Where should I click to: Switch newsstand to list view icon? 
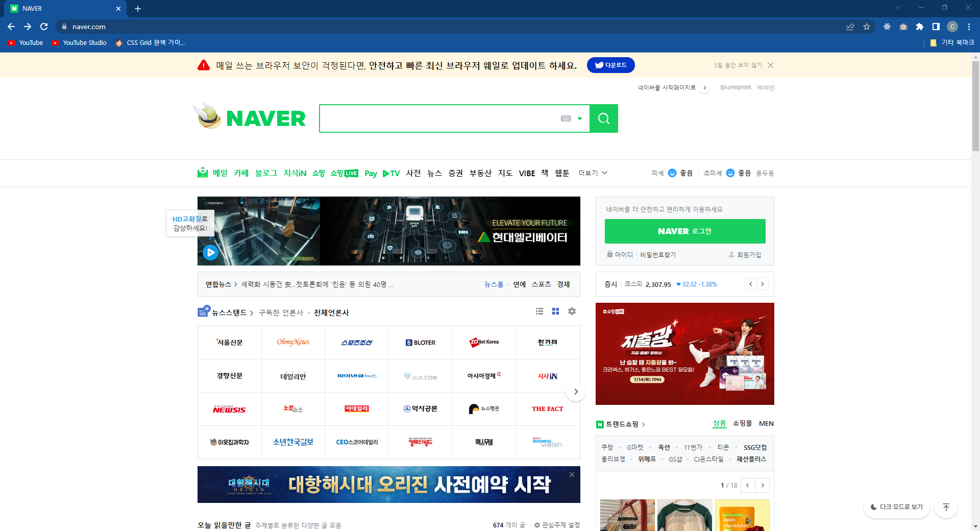click(540, 311)
